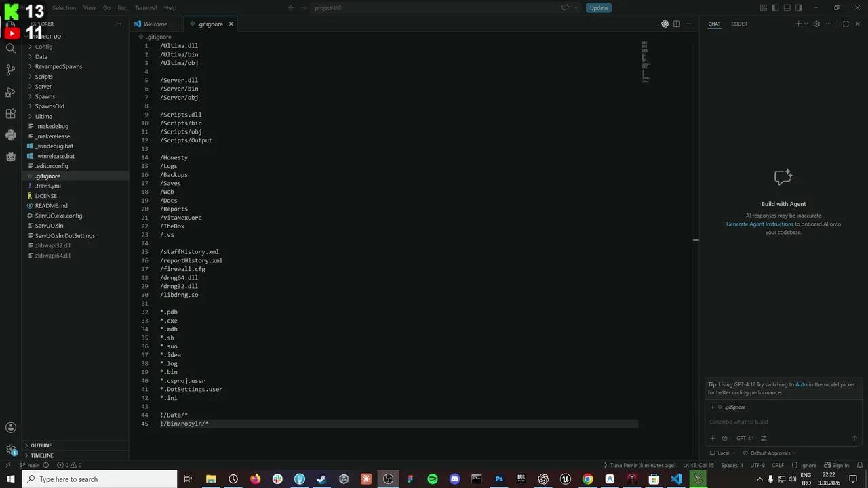Screen dimensions: 868x488
Task: Click the CRLF end-of-line selector
Action: 778,466
